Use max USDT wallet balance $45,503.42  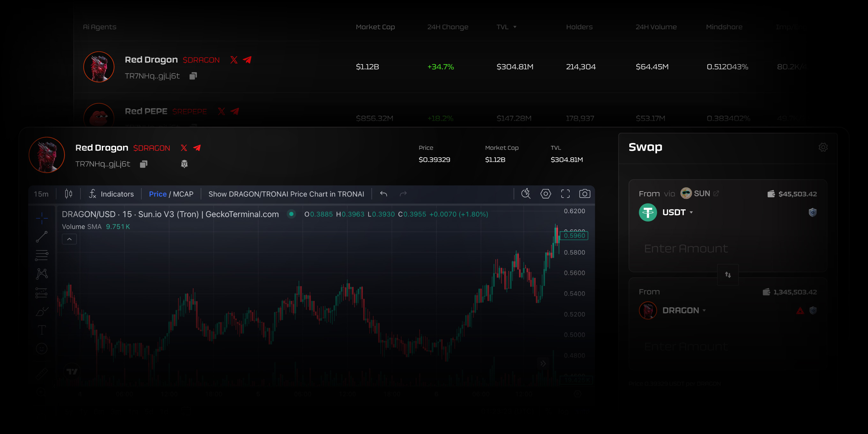click(792, 194)
